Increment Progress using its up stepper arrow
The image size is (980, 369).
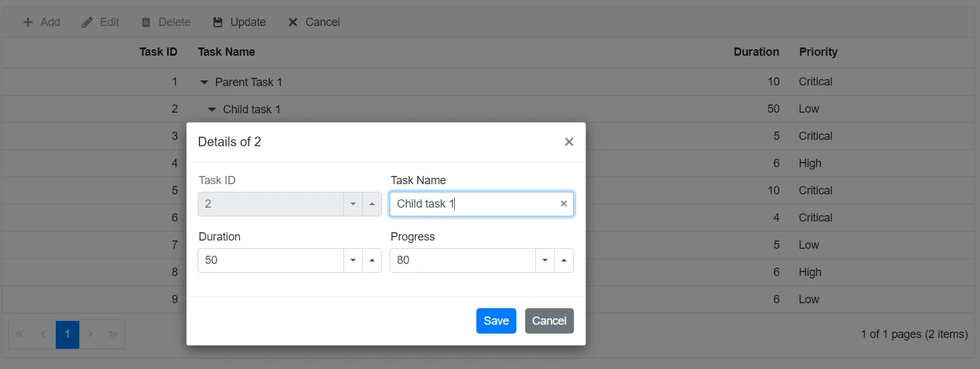564,260
